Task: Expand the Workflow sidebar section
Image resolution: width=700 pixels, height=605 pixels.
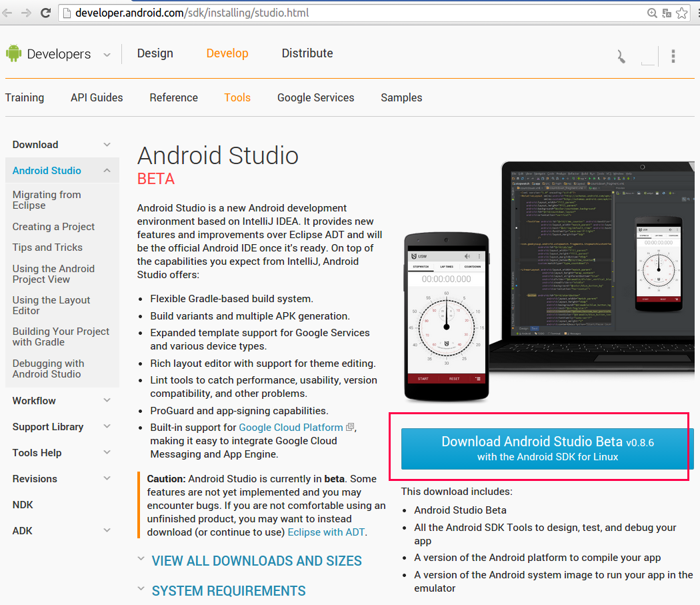Action: [x=107, y=400]
